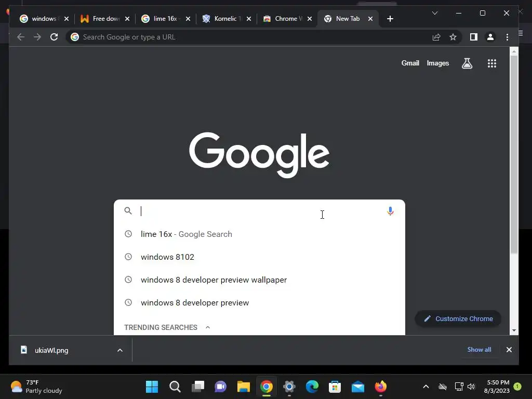Click the scrollbar down arrow

pyautogui.click(x=514, y=330)
